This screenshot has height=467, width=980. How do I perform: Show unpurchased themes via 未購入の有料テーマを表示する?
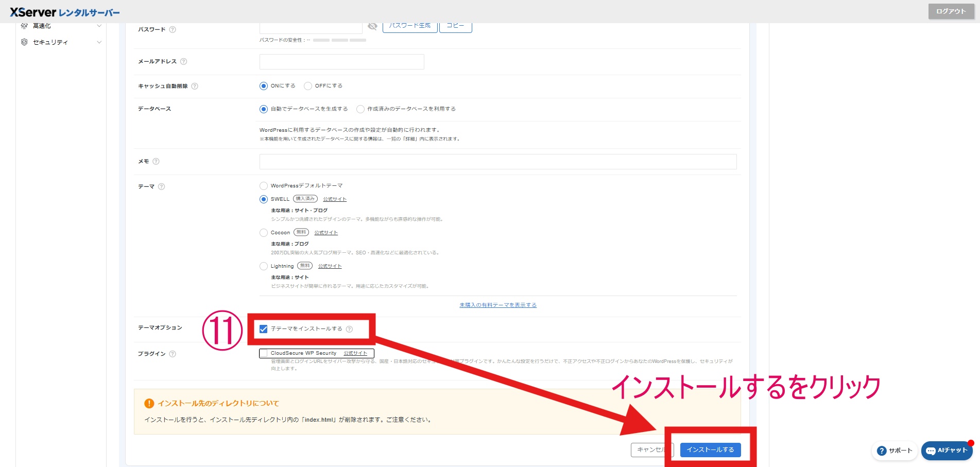[x=497, y=304]
